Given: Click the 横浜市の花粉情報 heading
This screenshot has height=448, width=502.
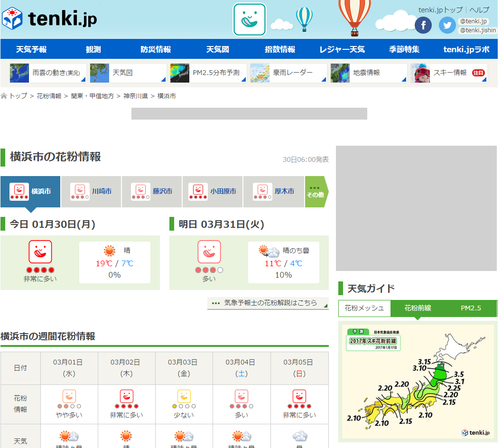Looking at the screenshot, I should [x=56, y=157].
